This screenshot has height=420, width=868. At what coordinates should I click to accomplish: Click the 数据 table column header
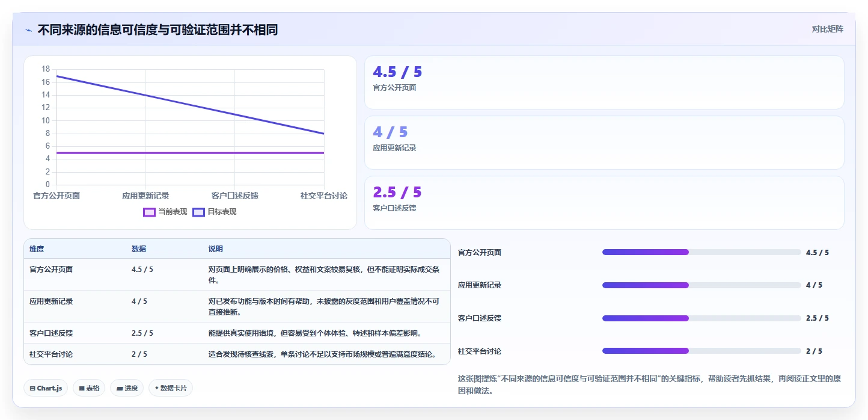pos(139,249)
